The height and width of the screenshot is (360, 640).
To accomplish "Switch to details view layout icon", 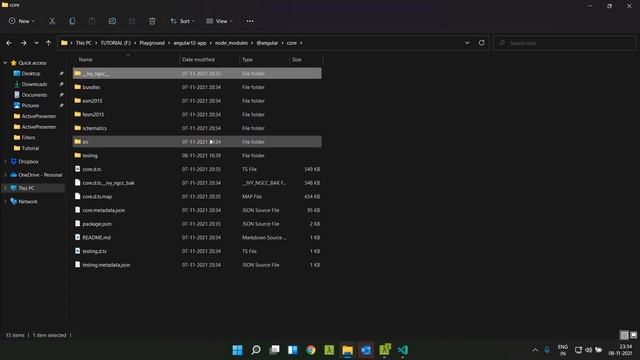I will click(624, 335).
